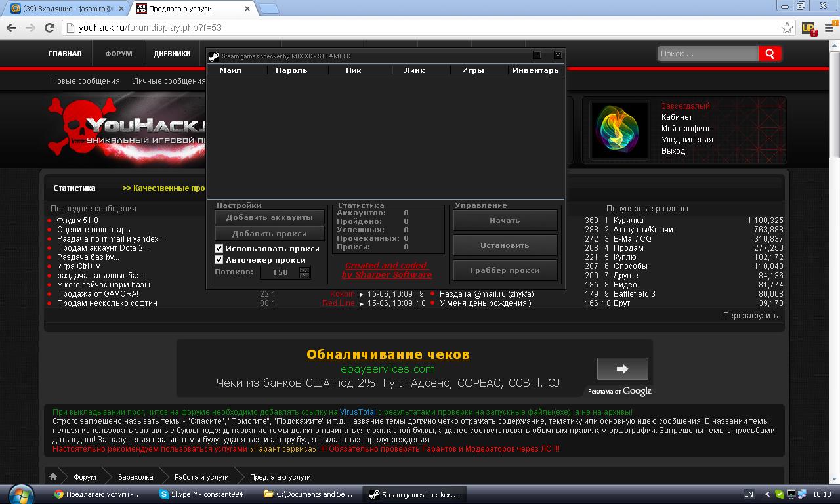Click the Линк column header
Screen dimensions: 840x504
[414, 70]
